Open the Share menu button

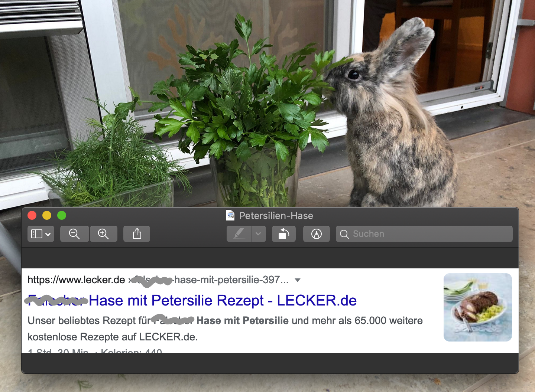coord(137,234)
